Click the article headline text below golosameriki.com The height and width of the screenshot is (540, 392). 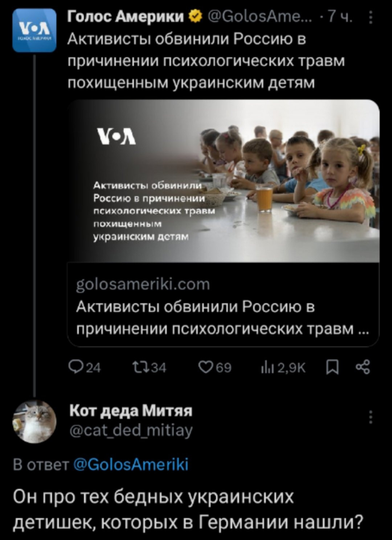[221, 318]
